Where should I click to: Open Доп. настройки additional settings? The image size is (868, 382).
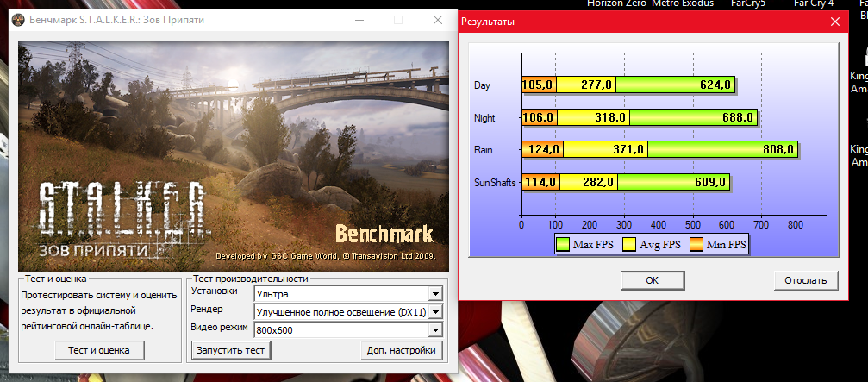(402, 350)
